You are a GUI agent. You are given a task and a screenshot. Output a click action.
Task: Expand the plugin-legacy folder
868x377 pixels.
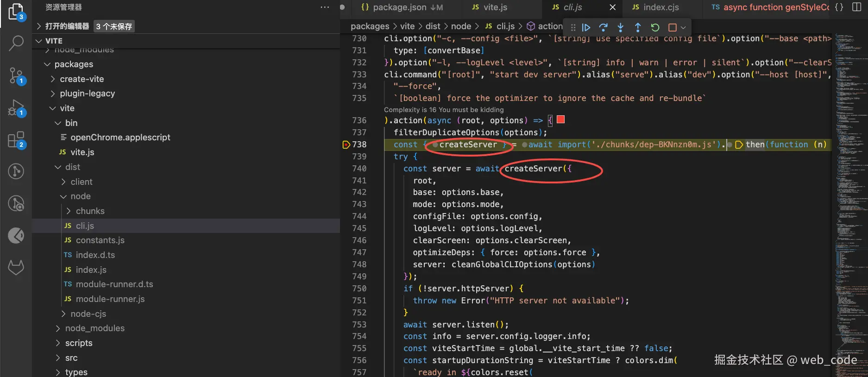click(87, 93)
